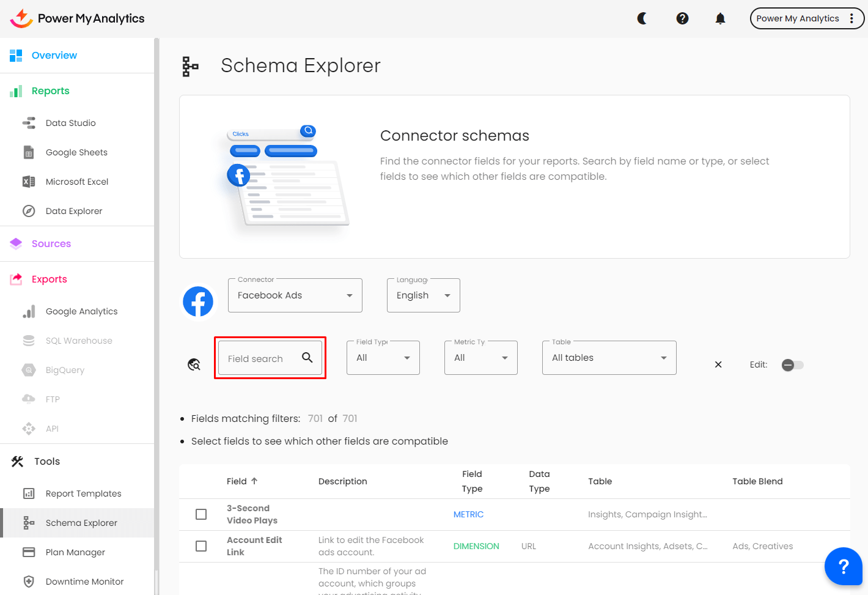Select Schema Explorer in sidebar

click(x=78, y=523)
